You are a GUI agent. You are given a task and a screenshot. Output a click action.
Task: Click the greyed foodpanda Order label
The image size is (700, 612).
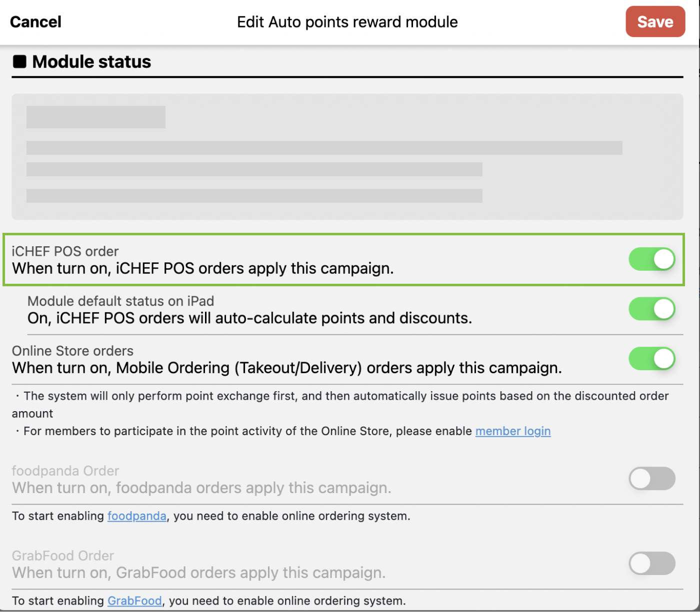[65, 471]
